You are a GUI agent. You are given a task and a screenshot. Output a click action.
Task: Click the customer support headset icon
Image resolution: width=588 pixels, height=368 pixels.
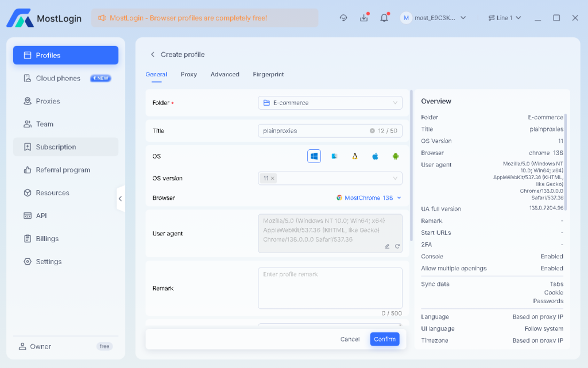343,18
